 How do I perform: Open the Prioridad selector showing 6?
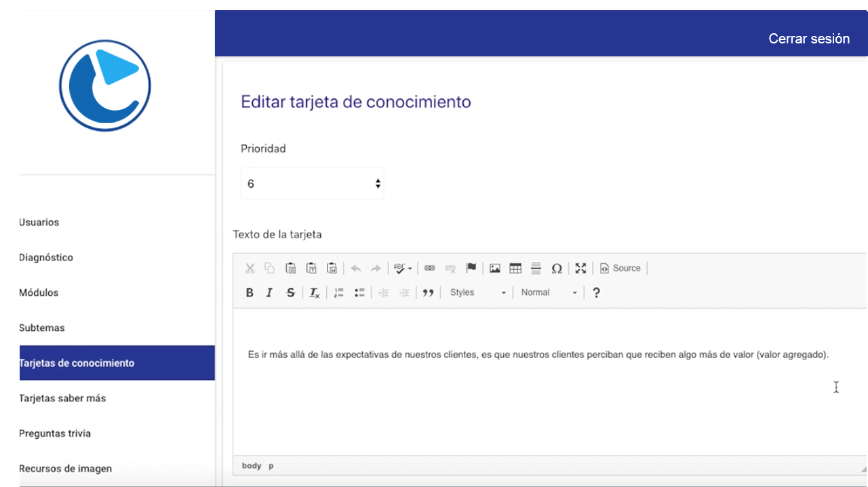[312, 184]
